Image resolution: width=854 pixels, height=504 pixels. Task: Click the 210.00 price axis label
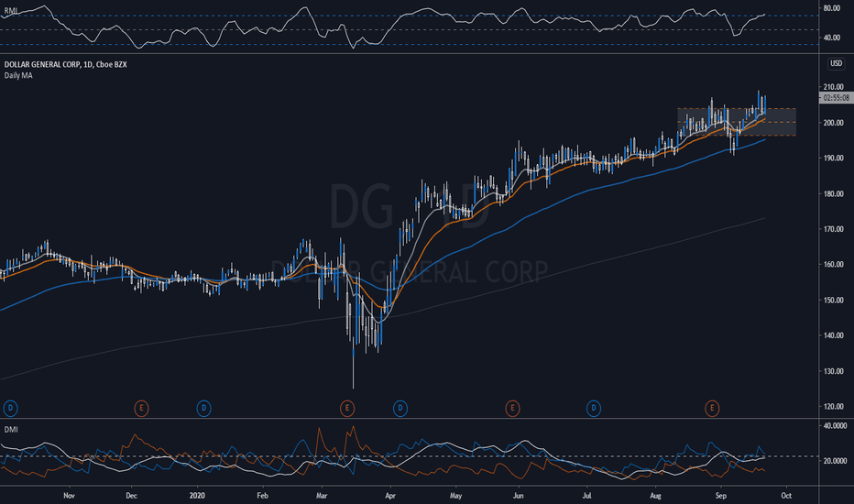point(833,87)
